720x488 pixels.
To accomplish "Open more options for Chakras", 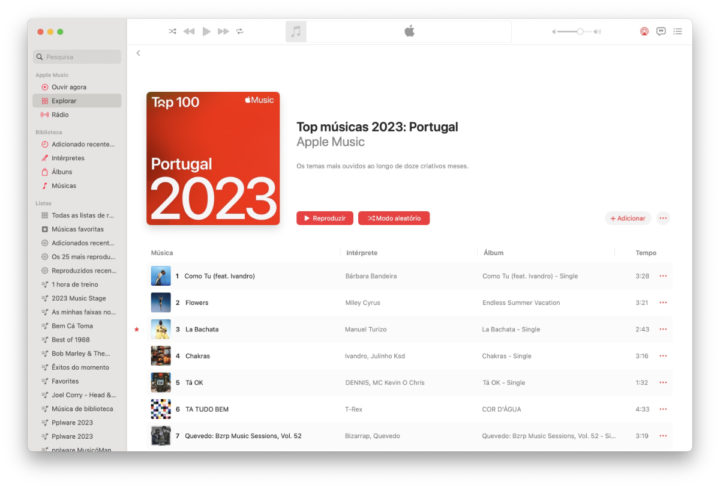I will [x=663, y=356].
